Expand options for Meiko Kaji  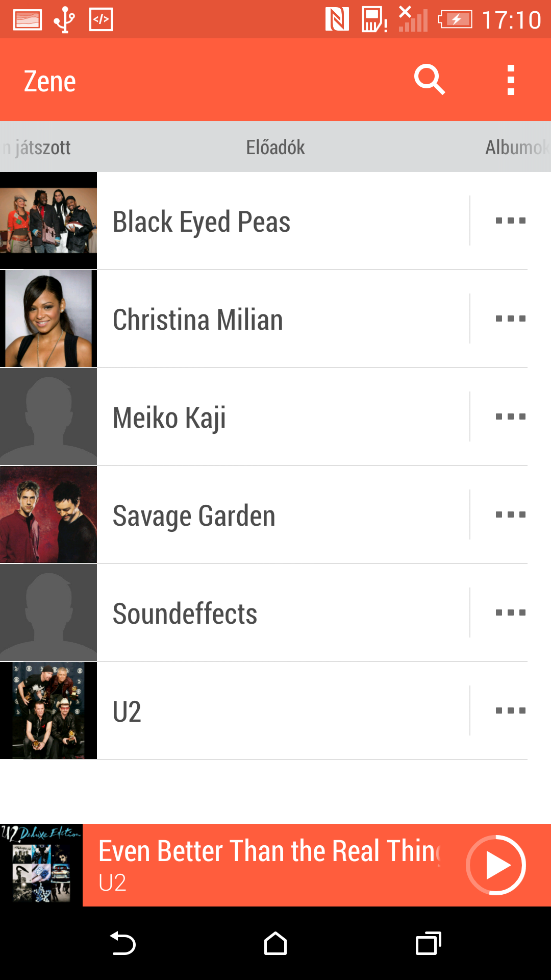[x=510, y=417]
